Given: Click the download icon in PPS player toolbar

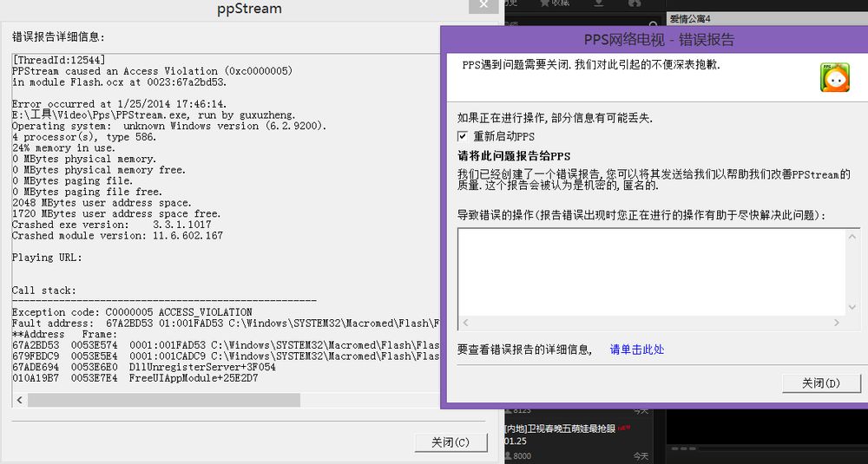Looking at the screenshot, I should (599, 3).
